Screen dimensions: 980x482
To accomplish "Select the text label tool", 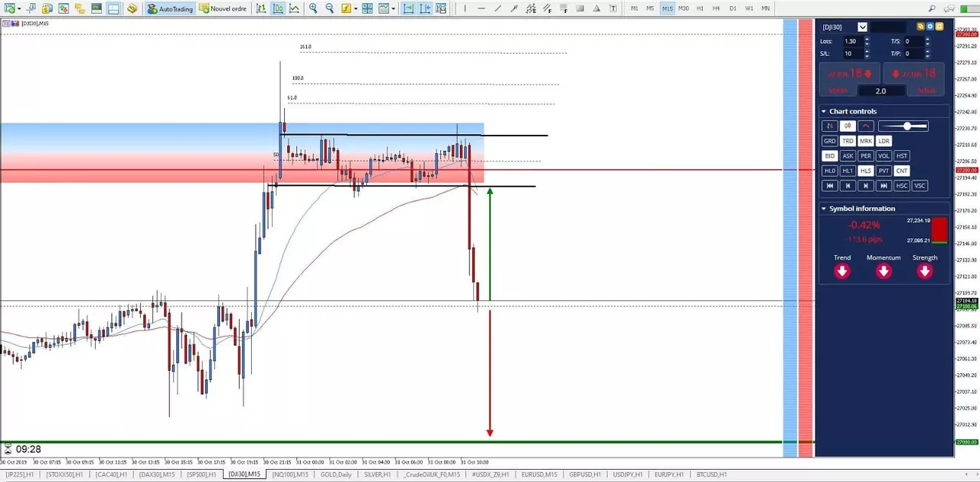I will (613, 8).
